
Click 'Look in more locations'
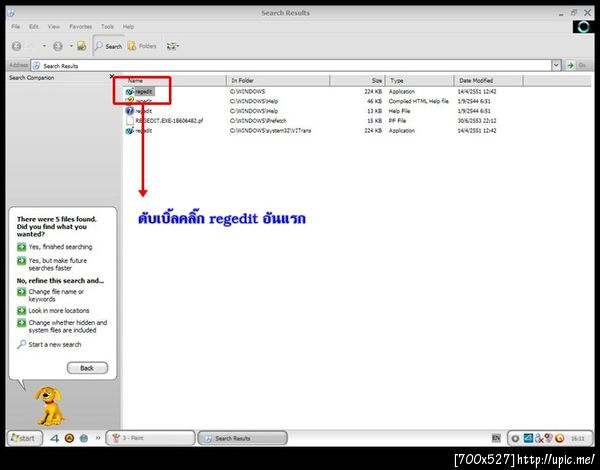(53, 310)
